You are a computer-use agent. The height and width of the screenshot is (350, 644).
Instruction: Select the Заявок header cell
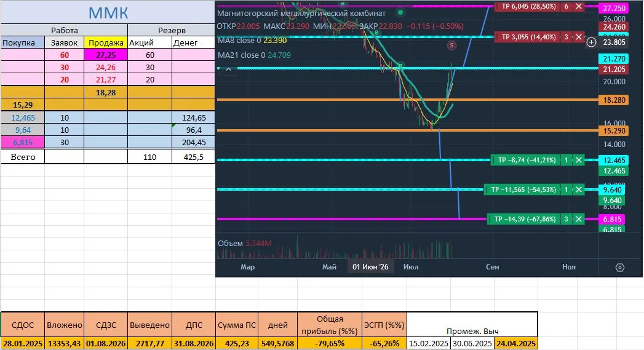click(64, 42)
